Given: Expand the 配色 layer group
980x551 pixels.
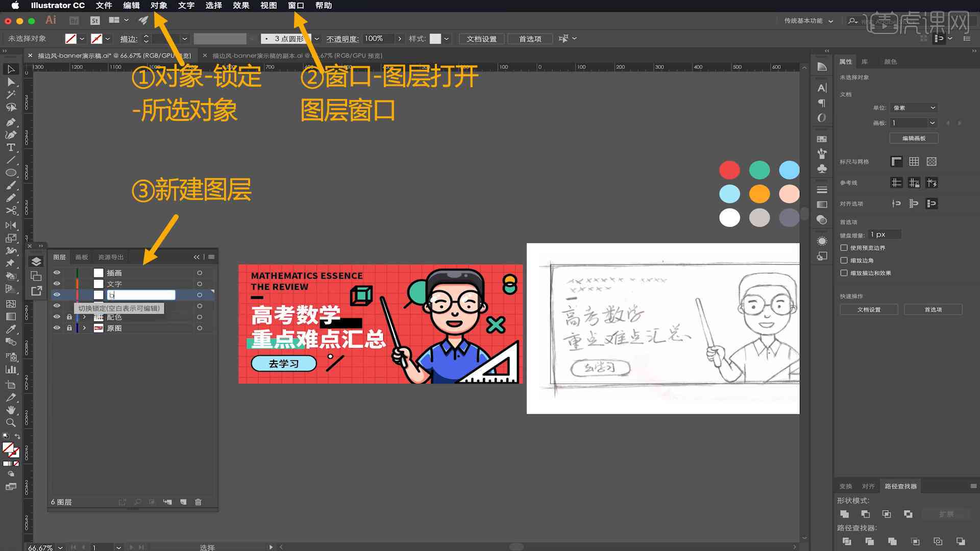Looking at the screenshot, I should coord(84,317).
